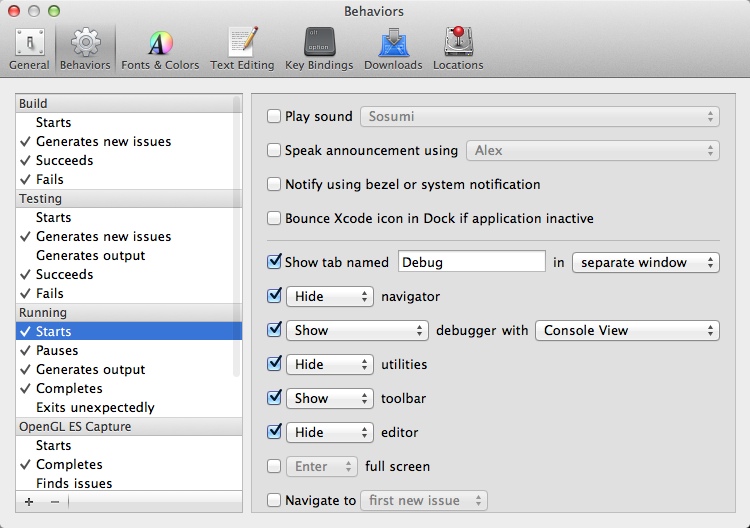Open the first new issue dropdown
This screenshot has height=528, width=750.
point(424,500)
